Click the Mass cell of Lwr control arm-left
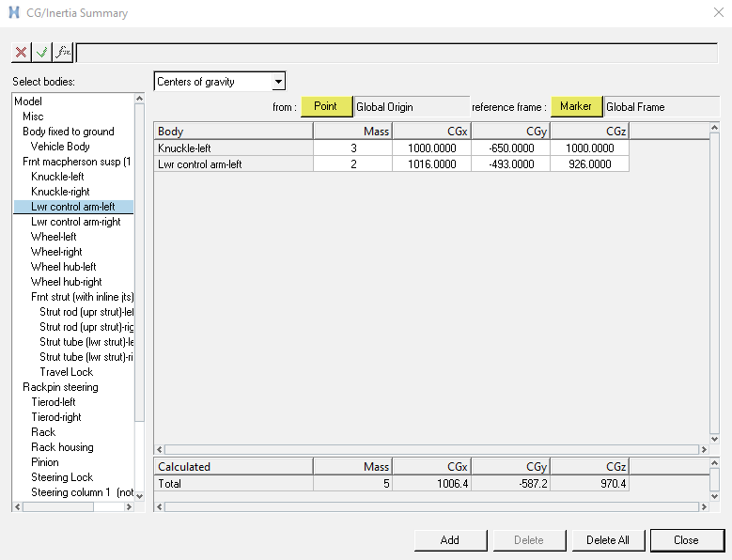The width and height of the screenshot is (732, 560). [x=352, y=163]
